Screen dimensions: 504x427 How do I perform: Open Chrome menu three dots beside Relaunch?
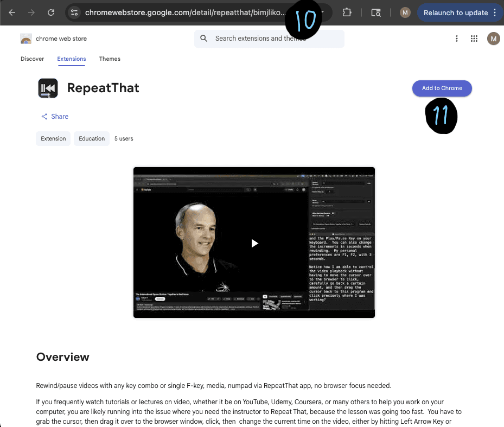495,12
